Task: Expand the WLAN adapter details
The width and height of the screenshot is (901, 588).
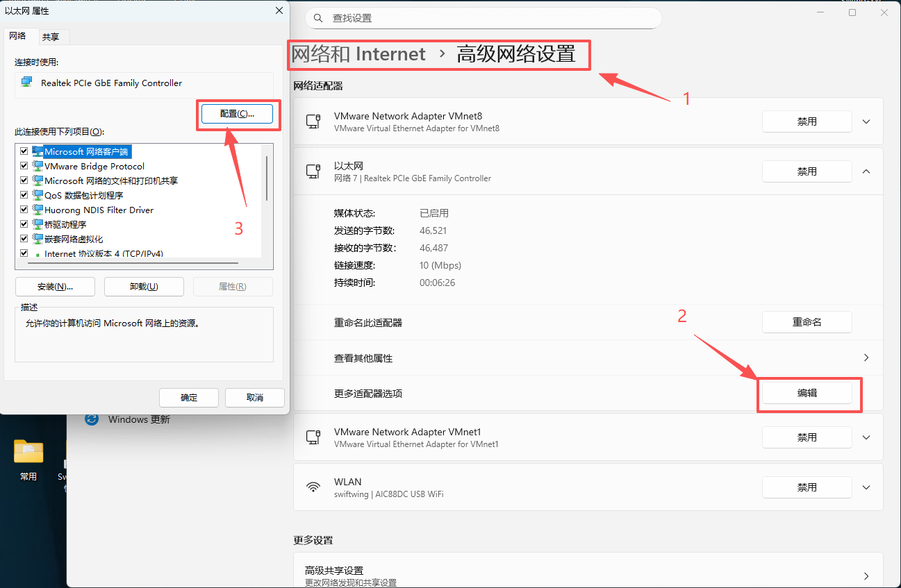Action: tap(866, 487)
